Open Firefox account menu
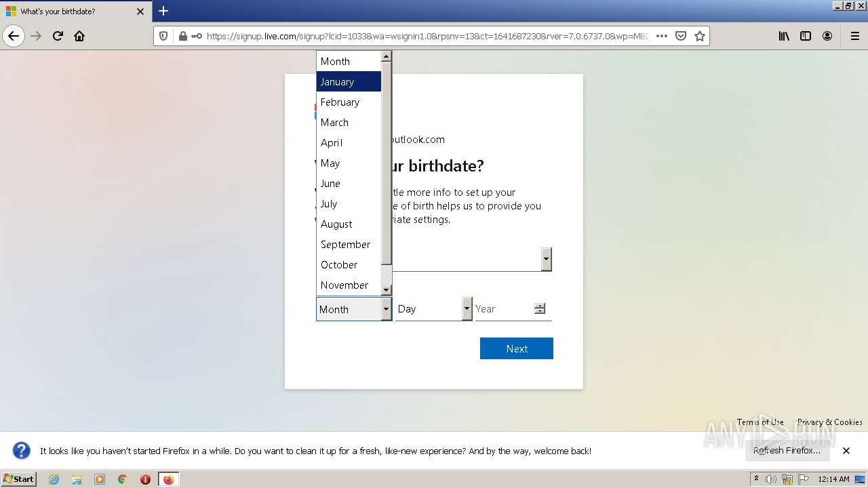 (x=827, y=36)
